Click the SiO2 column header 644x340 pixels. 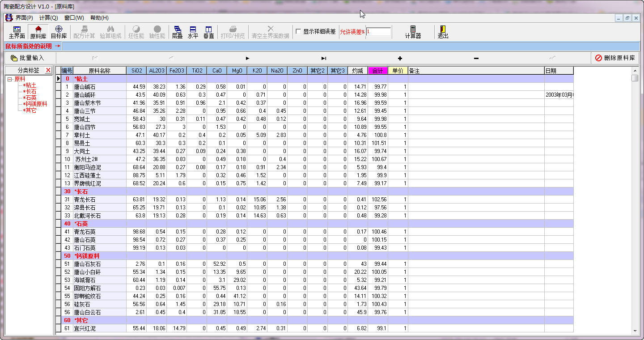coord(136,71)
